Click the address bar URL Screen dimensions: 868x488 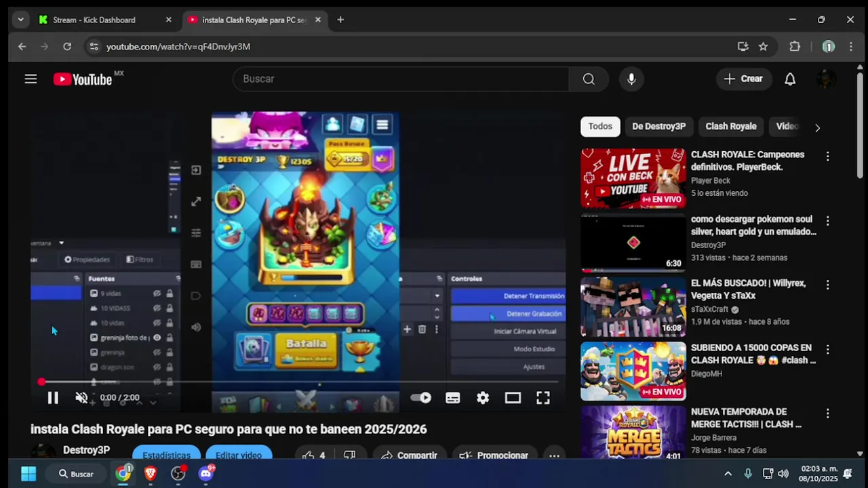(178, 46)
